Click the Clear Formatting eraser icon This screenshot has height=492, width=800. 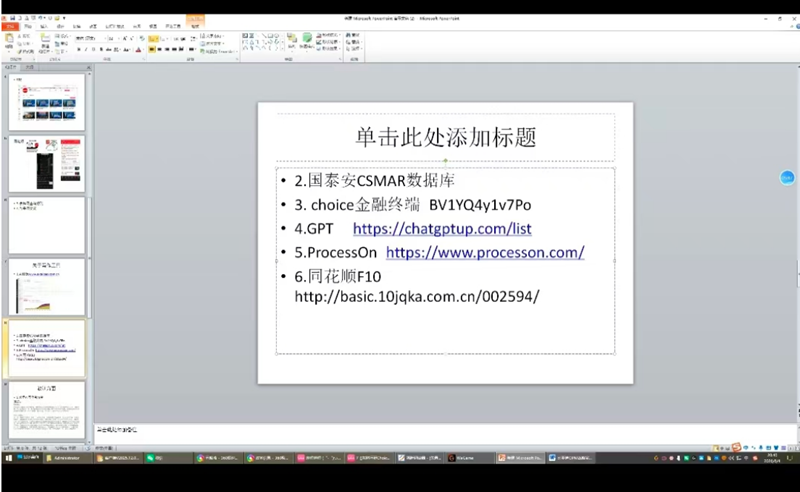point(142,38)
